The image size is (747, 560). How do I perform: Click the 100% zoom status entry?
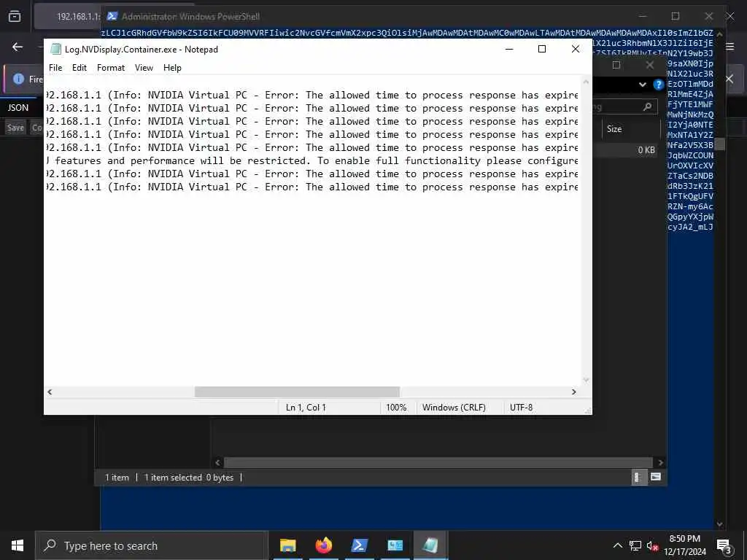click(396, 408)
